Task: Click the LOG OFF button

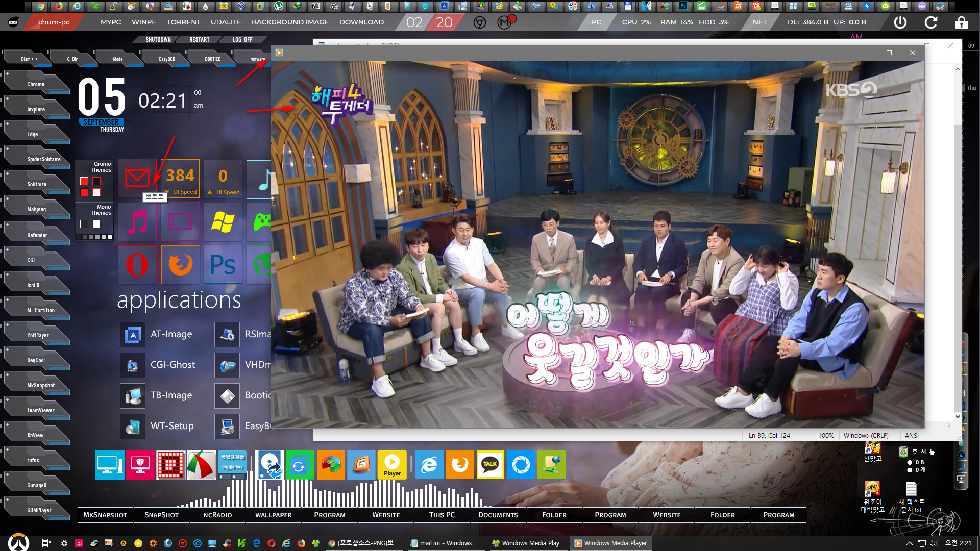Action: coord(242,40)
